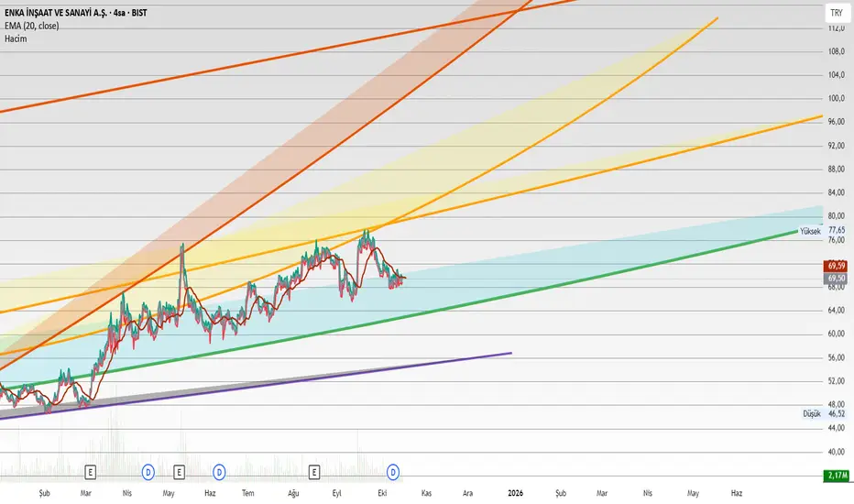Click the Ara month label on time axis
This screenshot has height=504, width=854.
point(467,493)
